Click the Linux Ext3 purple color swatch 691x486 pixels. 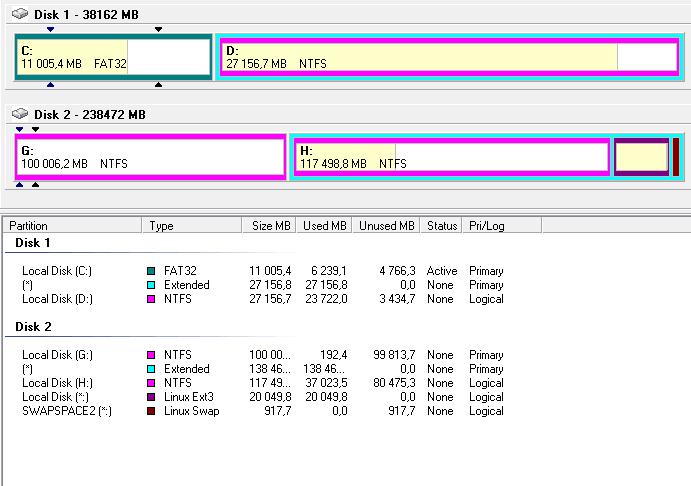151,397
